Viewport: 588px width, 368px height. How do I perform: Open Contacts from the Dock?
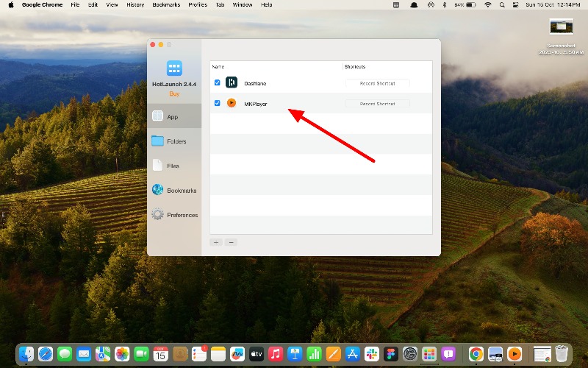coord(180,354)
